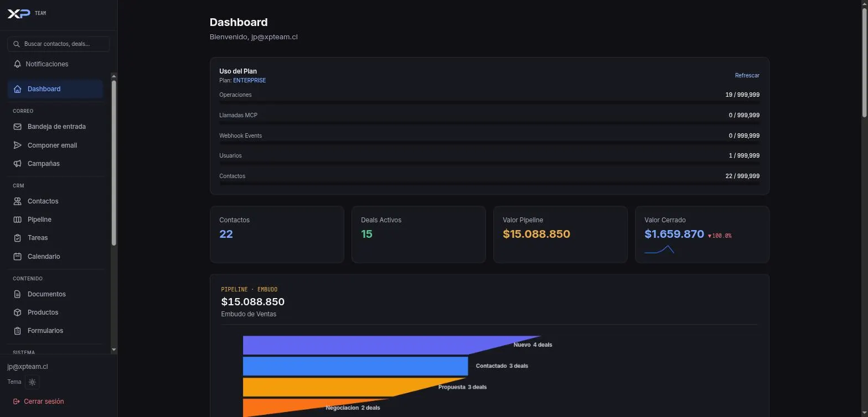Open Bandeja de entrada from the sidebar

(55, 127)
